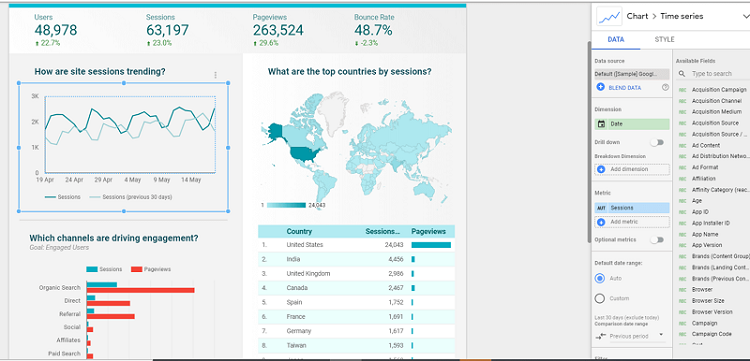Click the Browser field type icon
This screenshot has height=361, width=750.
coord(682,290)
